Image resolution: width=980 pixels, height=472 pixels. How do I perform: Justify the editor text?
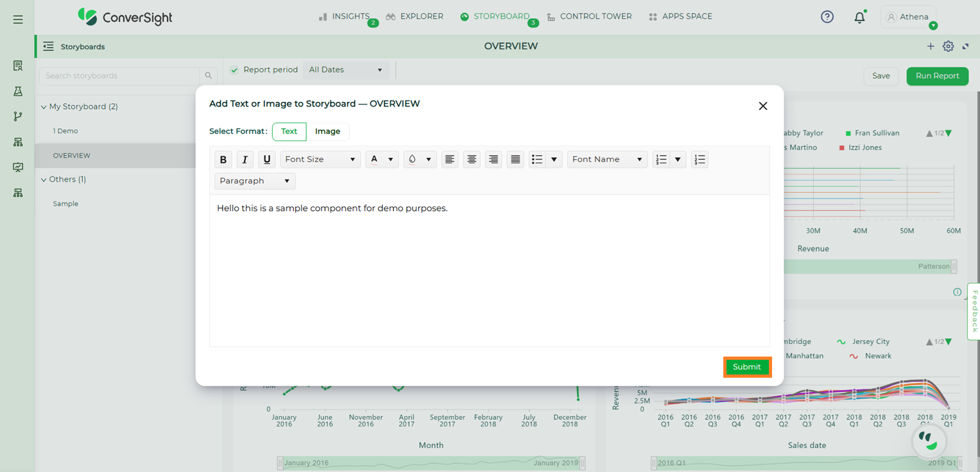tap(515, 160)
